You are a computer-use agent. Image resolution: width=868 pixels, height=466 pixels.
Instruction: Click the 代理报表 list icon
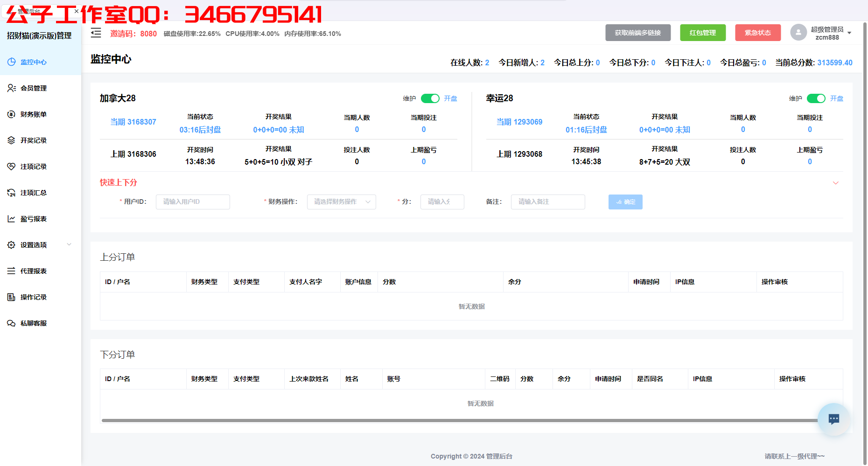(x=12, y=271)
